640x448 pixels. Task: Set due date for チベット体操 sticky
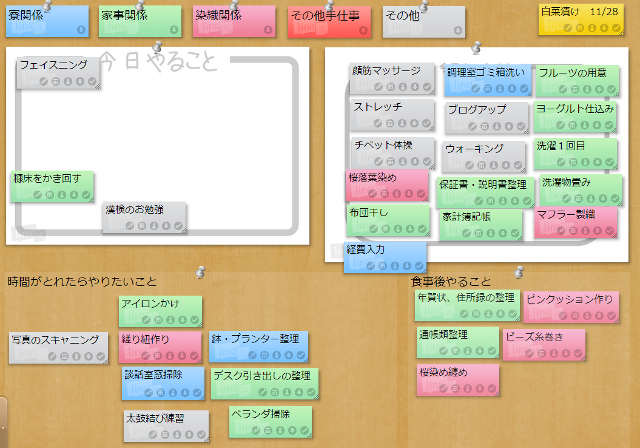[x=391, y=162]
